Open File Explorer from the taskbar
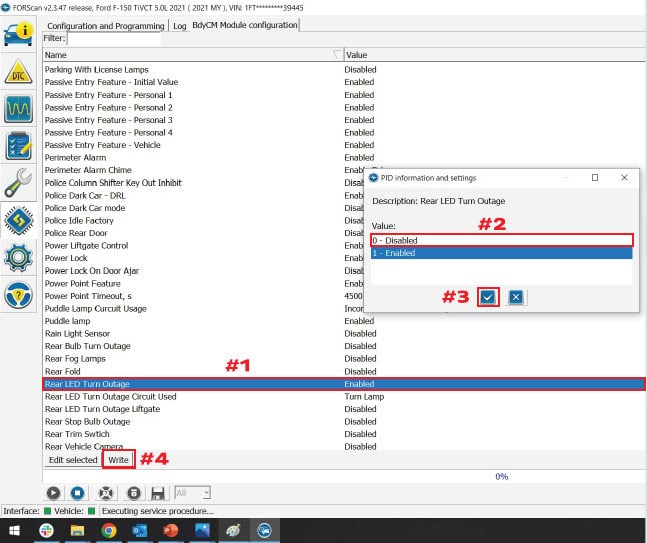The image size is (647, 543). [77, 531]
